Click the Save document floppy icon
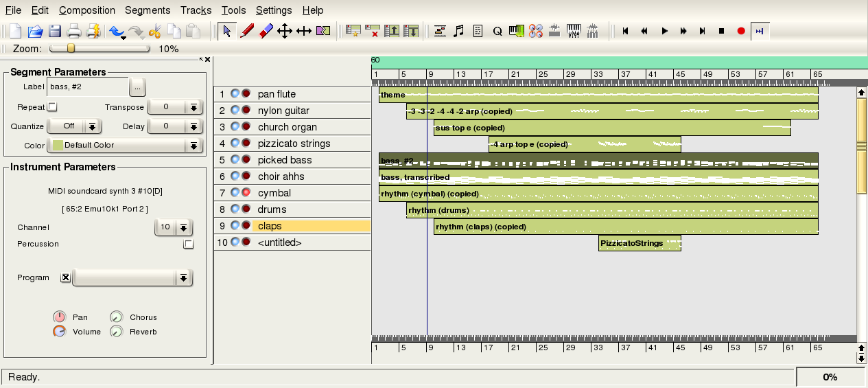The width and height of the screenshot is (868, 388). point(55,31)
